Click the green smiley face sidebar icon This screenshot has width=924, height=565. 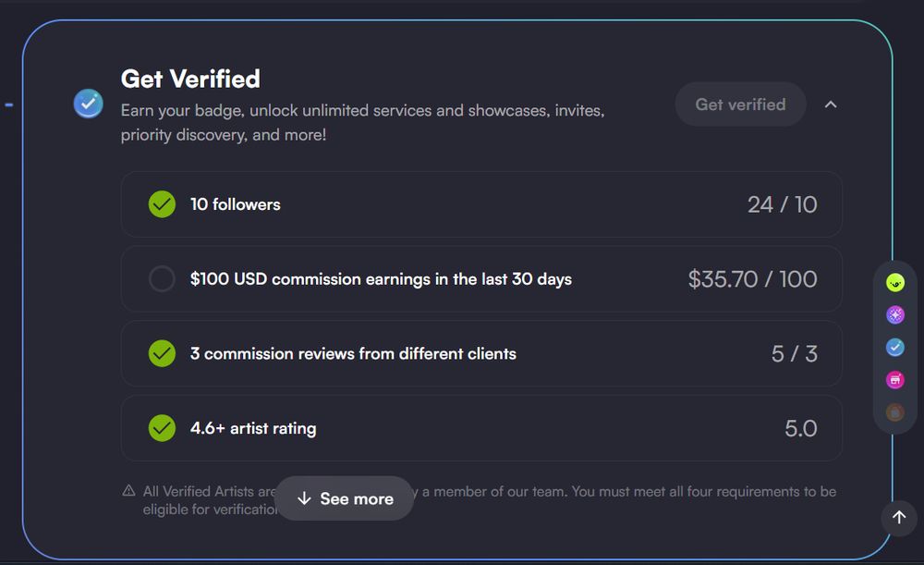tap(894, 283)
